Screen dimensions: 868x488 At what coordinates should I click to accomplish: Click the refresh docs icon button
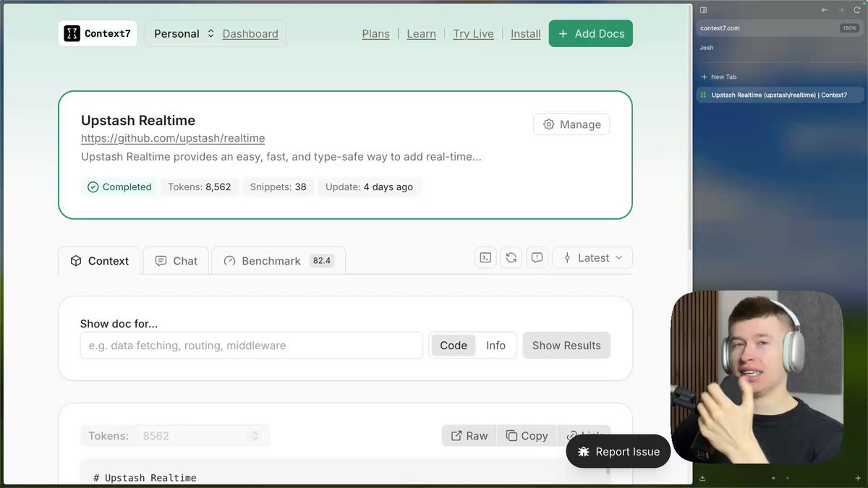511,258
